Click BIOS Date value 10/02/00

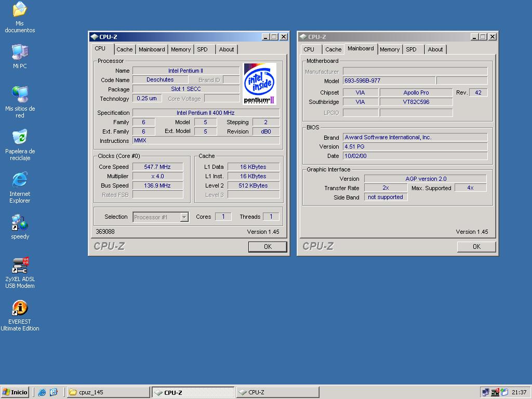point(415,156)
